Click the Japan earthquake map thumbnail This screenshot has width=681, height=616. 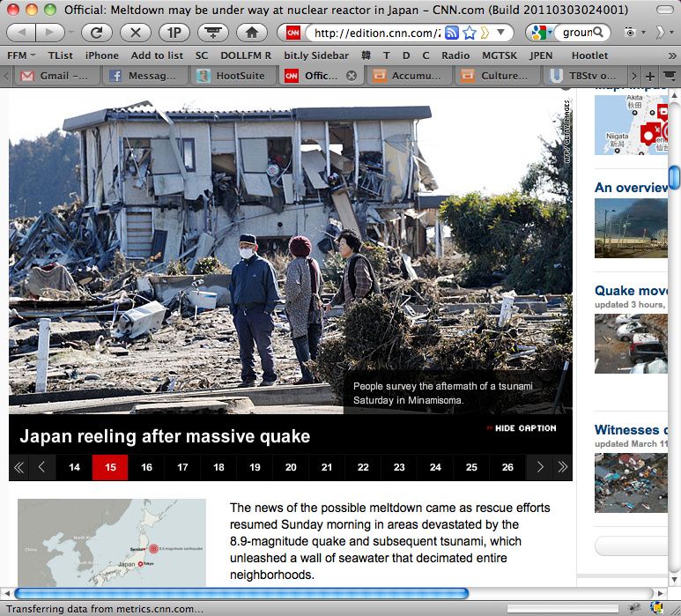click(x=111, y=543)
